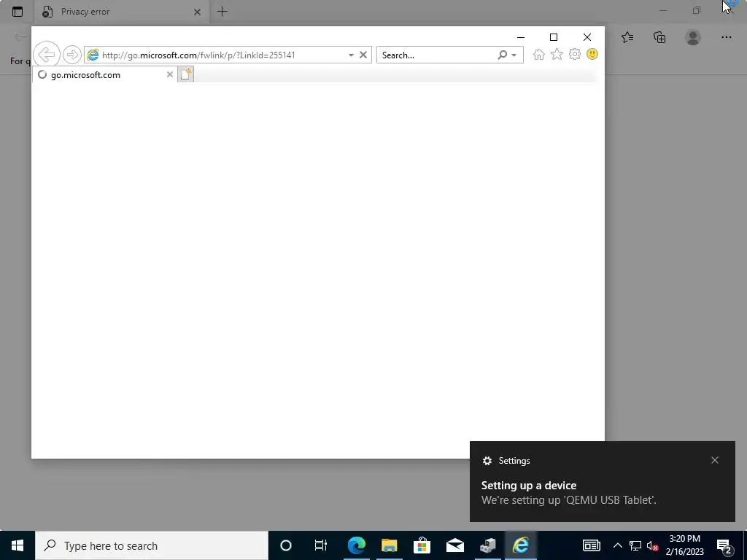Open the muted volume tray icon
The width and height of the screenshot is (747, 560).
[653, 545]
